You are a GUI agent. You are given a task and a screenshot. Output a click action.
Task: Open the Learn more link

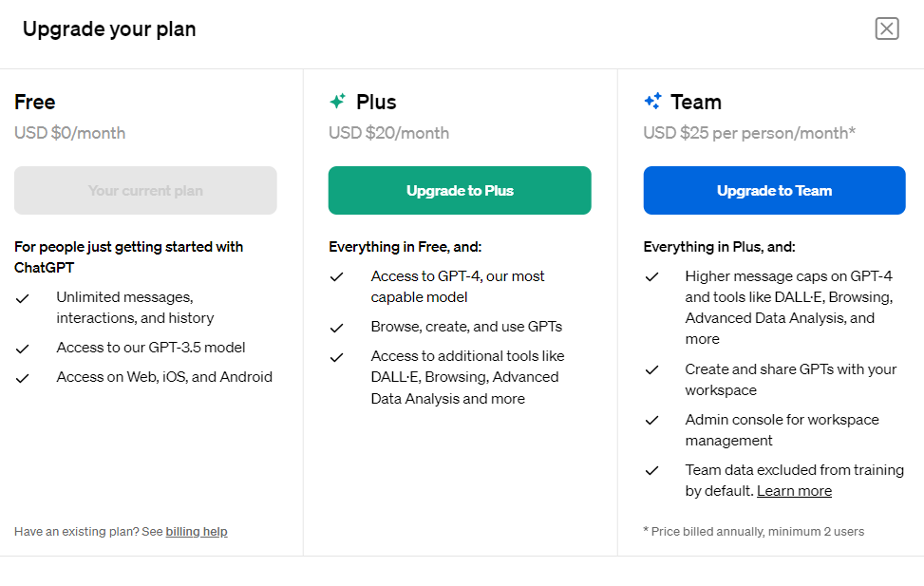[794, 490]
